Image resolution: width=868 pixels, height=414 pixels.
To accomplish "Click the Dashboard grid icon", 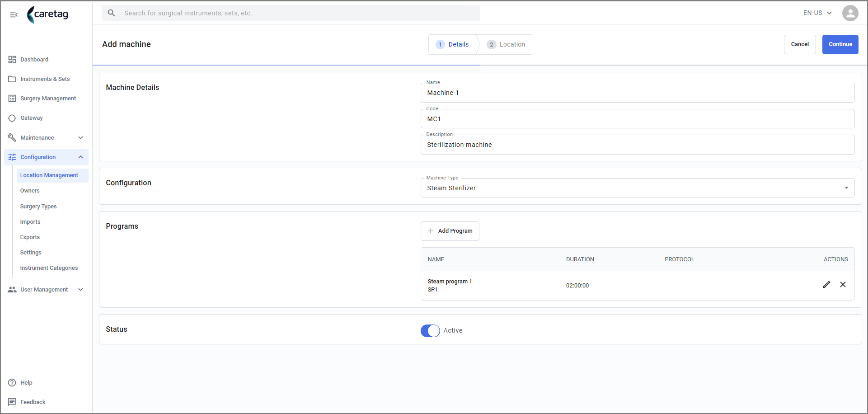I will pyautogui.click(x=12, y=60).
